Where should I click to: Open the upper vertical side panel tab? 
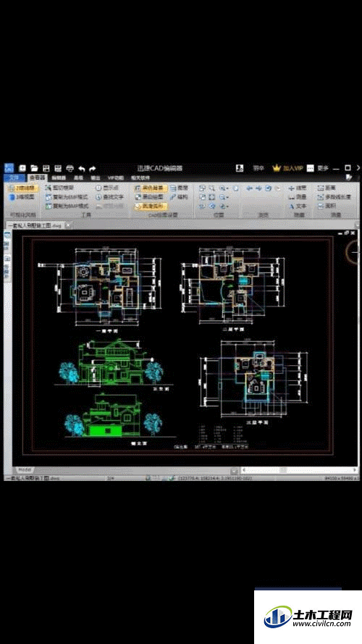(x=7, y=242)
